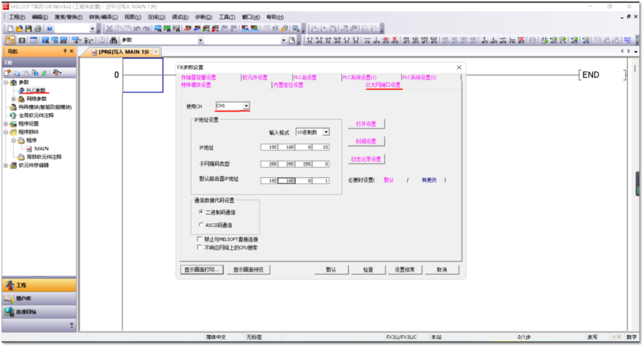
Task: Select the 二进制码通信 radio button
Action: 201,212
